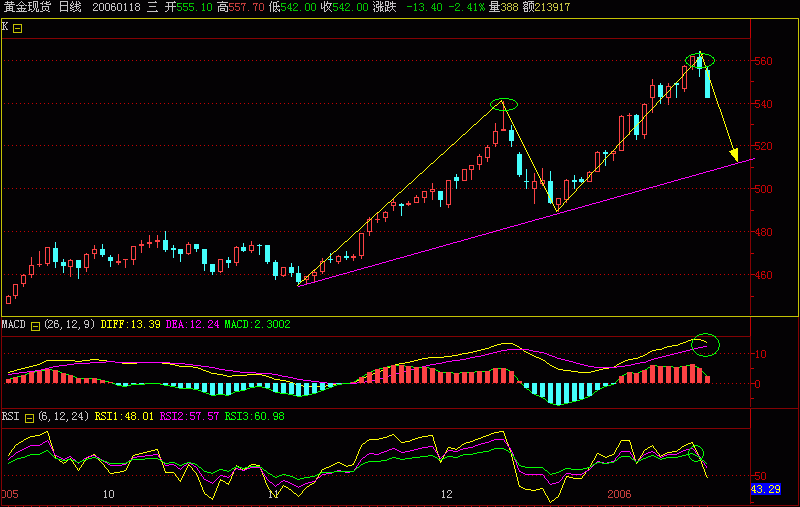Screen dimensions: 800x507
Task: Click the month 12 label on time axis
Action: [447, 494]
